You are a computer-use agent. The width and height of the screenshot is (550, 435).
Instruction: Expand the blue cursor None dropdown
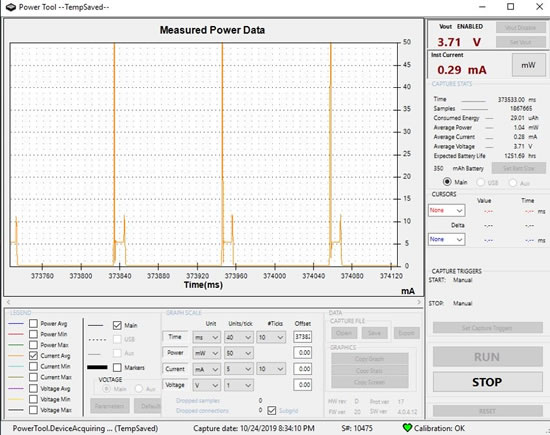[x=447, y=240]
